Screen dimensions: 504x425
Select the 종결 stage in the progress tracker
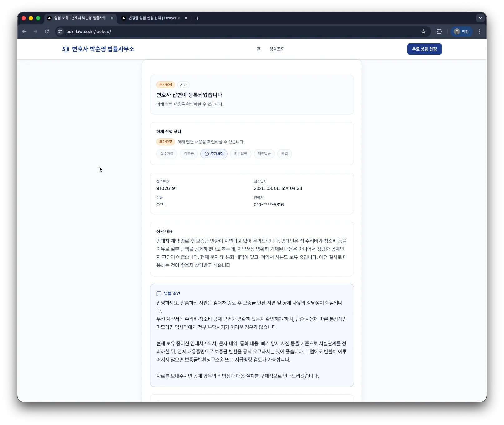(284, 154)
